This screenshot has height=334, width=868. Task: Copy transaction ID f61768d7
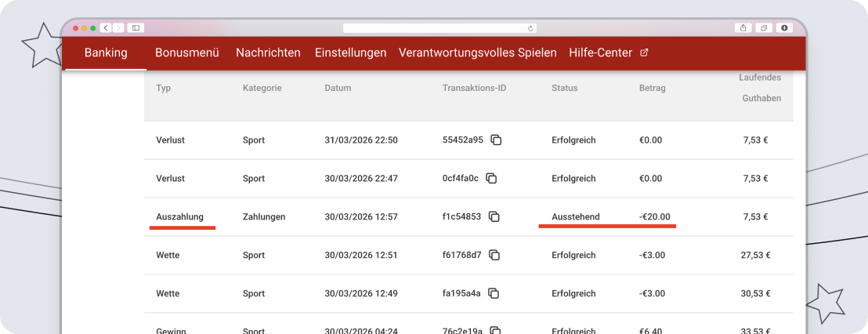[x=495, y=255]
